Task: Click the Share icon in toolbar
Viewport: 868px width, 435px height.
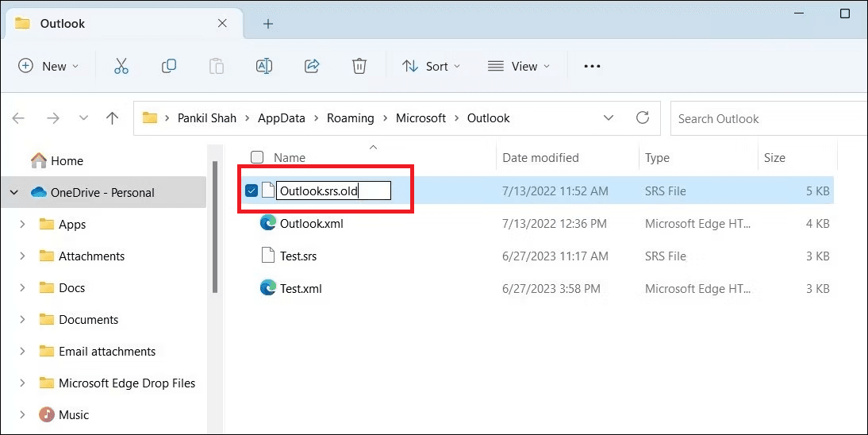Action: pyautogui.click(x=312, y=66)
